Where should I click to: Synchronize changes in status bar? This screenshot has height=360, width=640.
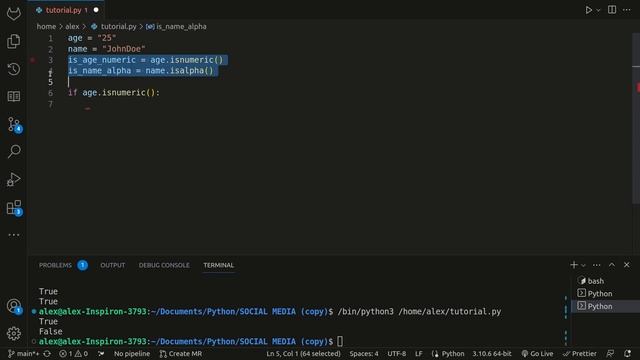pos(47,353)
